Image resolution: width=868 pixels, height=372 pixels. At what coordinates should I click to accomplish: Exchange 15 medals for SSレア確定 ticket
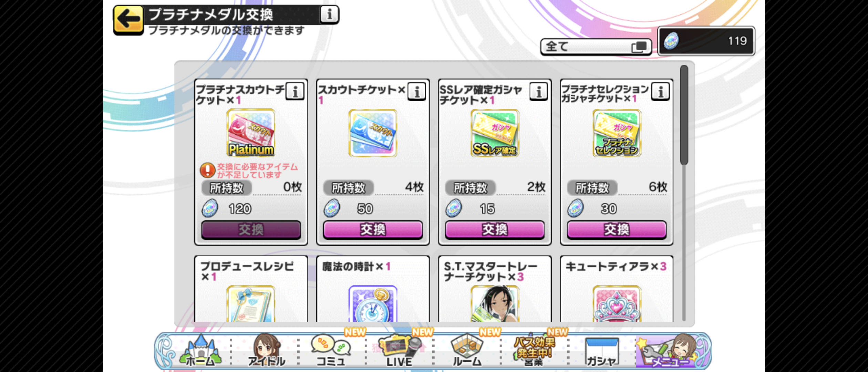coord(495,230)
